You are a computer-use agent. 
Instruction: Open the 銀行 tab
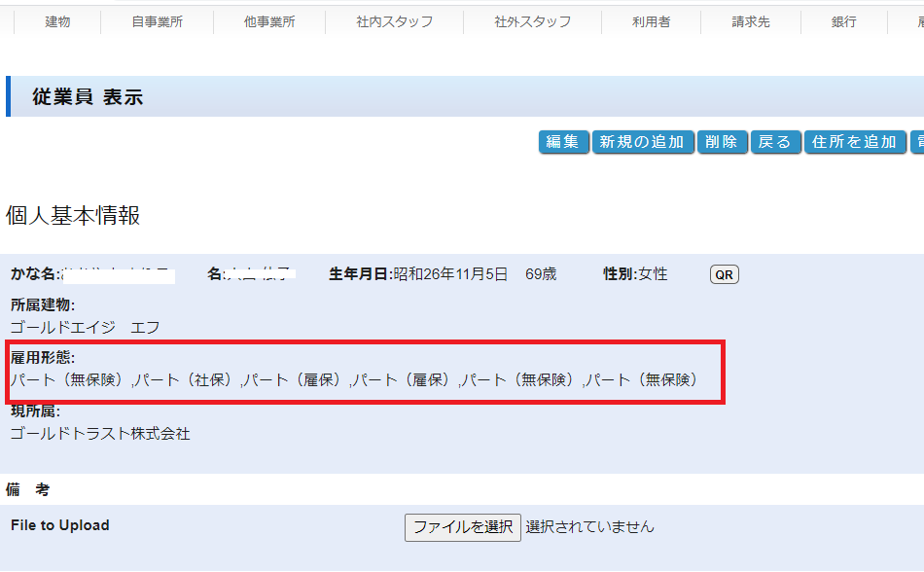tap(843, 21)
